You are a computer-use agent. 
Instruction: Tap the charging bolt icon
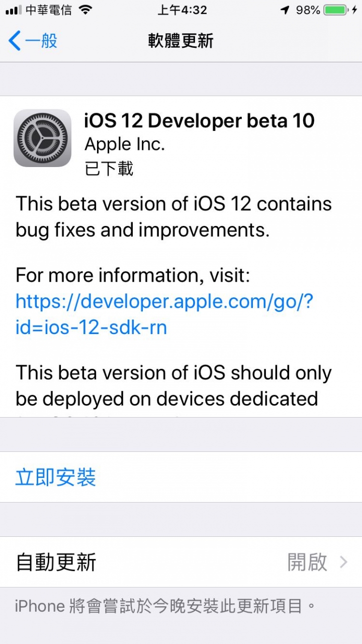pos(354,10)
